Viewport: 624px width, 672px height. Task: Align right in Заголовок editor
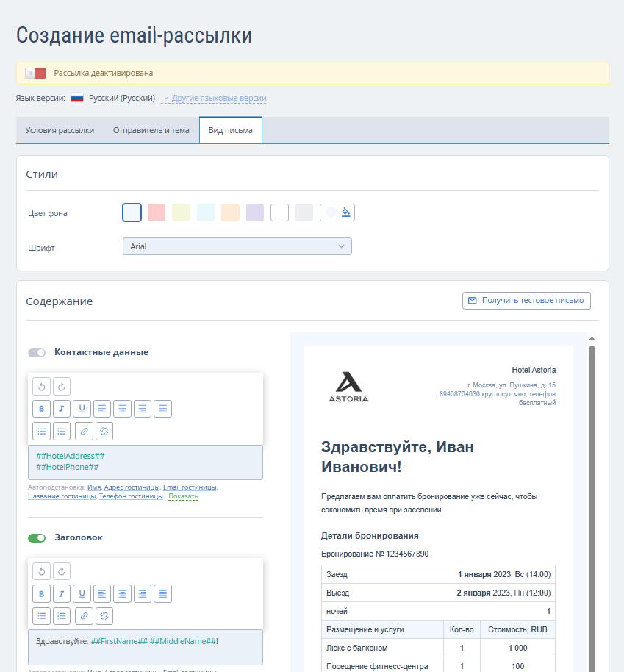click(x=143, y=593)
